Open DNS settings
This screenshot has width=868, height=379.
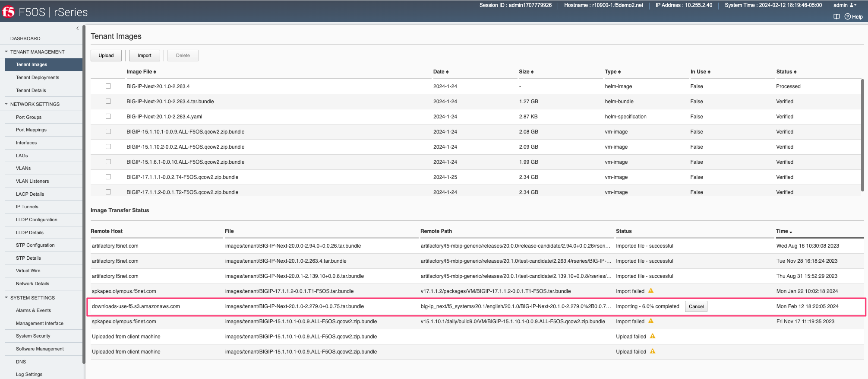(x=21, y=362)
